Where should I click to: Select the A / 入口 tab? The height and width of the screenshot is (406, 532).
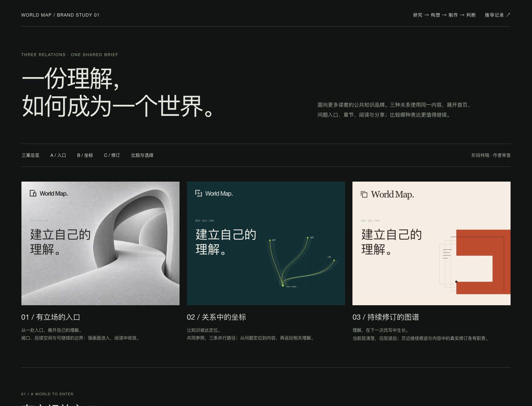click(58, 155)
